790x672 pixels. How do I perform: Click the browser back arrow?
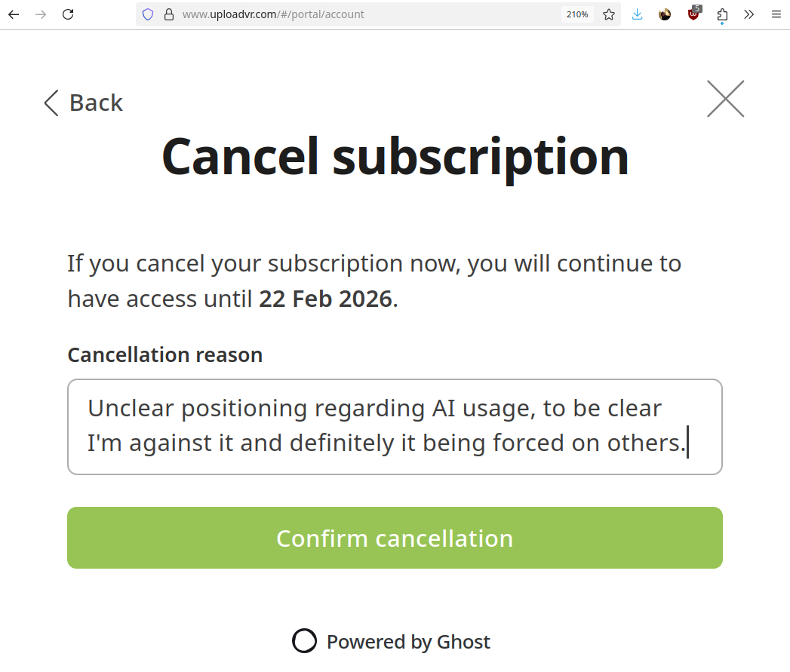14,14
